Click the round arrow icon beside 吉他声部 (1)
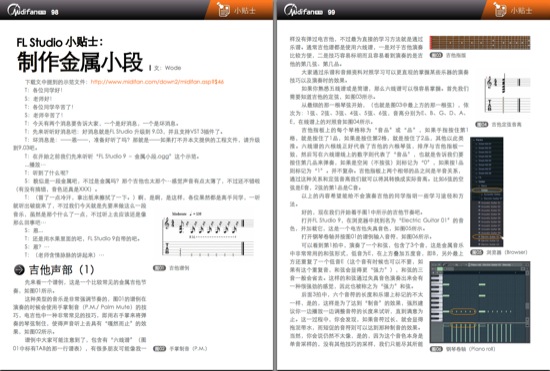Screen dimensions: 550x371 [19, 270]
